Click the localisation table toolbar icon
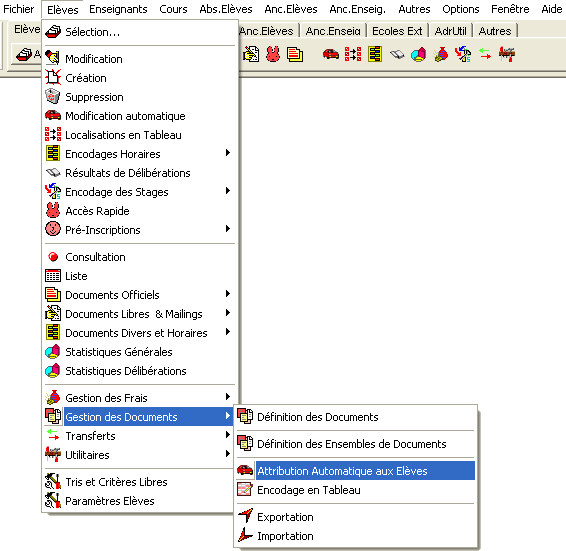This screenshot has width=566, height=551. [x=353, y=54]
